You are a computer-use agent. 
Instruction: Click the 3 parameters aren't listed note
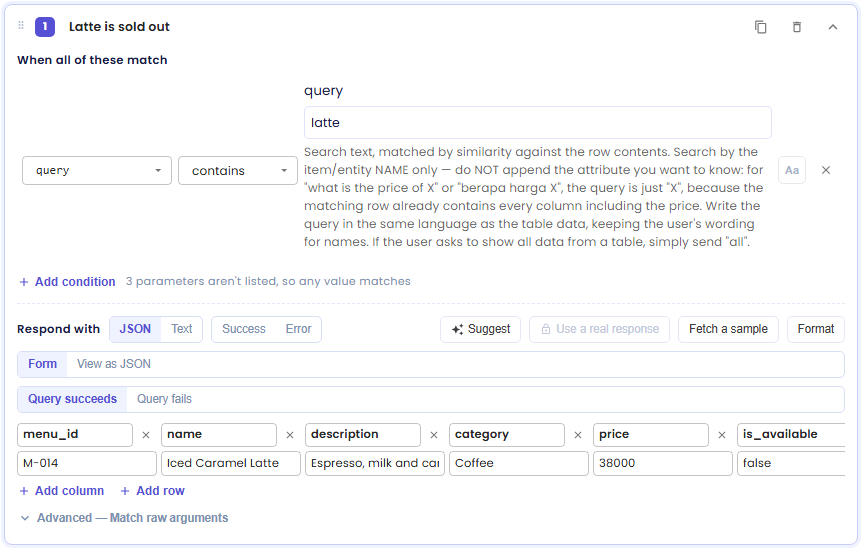tap(268, 281)
